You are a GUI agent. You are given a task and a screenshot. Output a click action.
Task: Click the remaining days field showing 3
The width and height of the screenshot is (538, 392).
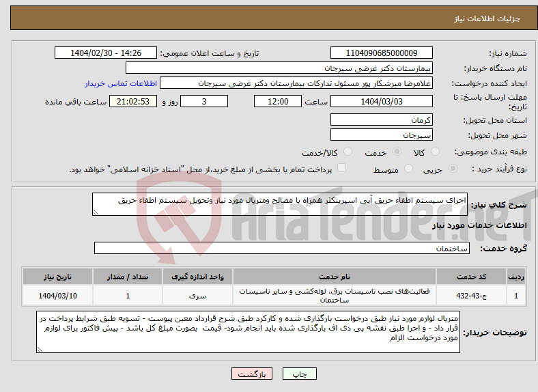click(x=204, y=101)
